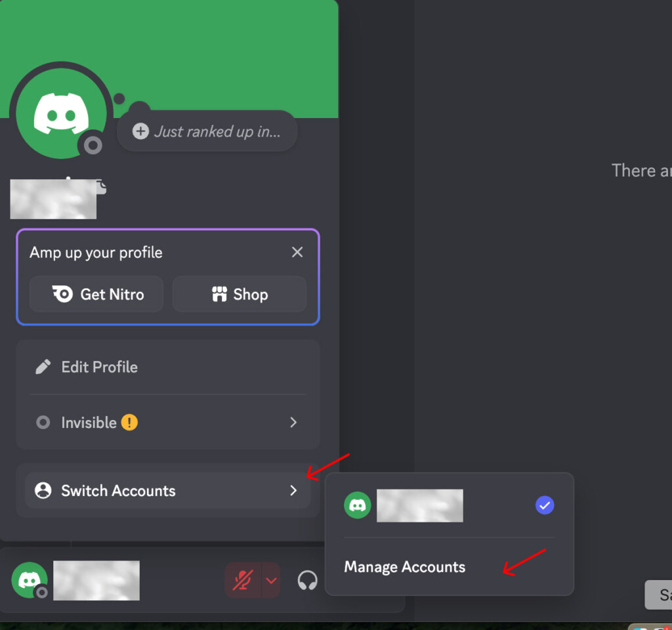672x630 pixels.
Task: Open the 'Just ranked up in...' status bubble
Action: (x=207, y=131)
